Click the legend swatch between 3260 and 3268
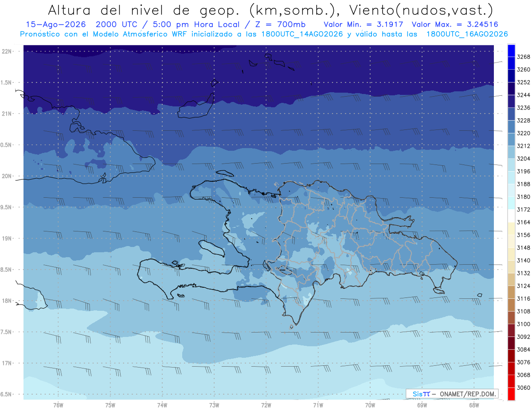The height and width of the screenshot is (411, 532). coord(511,63)
